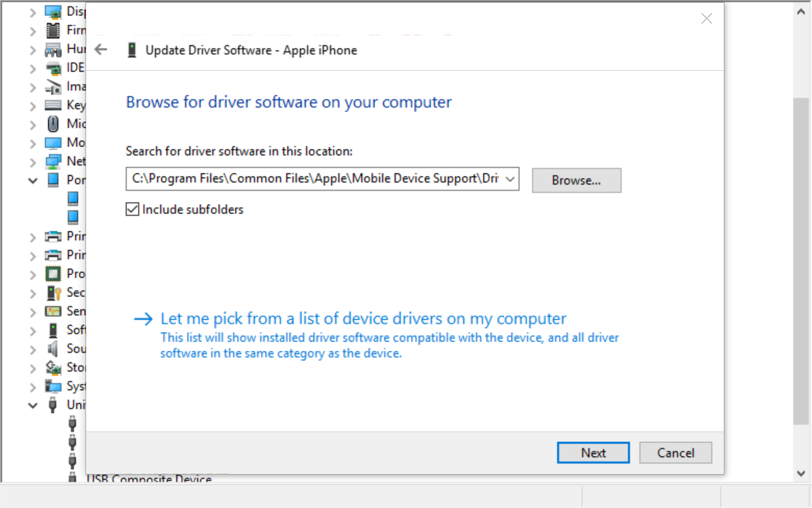The image size is (812, 508).
Task: Collapse the Uni tree node
Action: (33, 405)
